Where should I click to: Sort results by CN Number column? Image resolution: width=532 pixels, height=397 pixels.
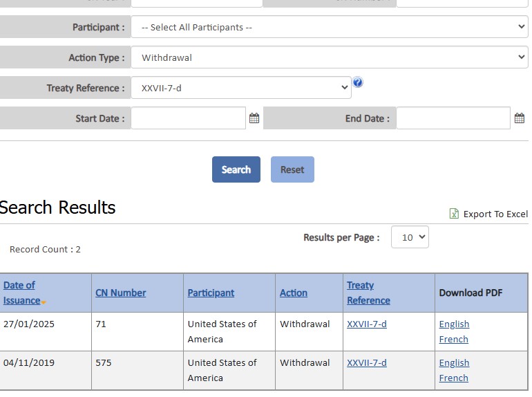(x=120, y=293)
